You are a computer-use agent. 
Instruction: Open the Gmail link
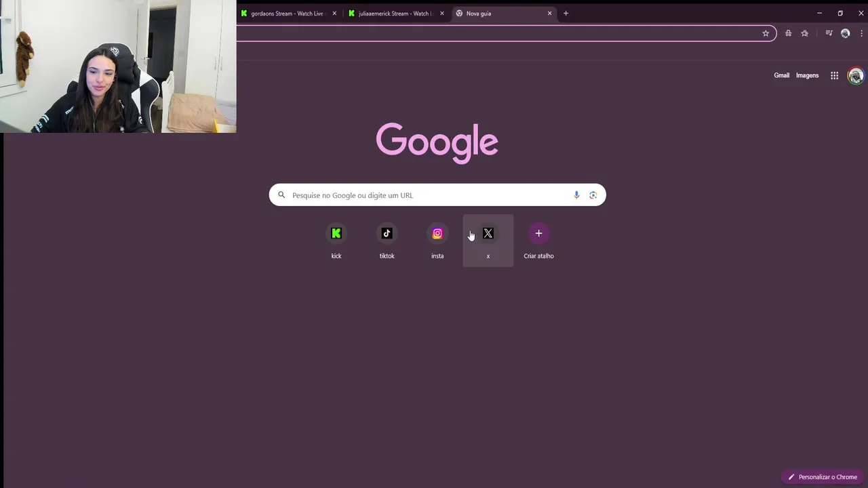tap(781, 75)
